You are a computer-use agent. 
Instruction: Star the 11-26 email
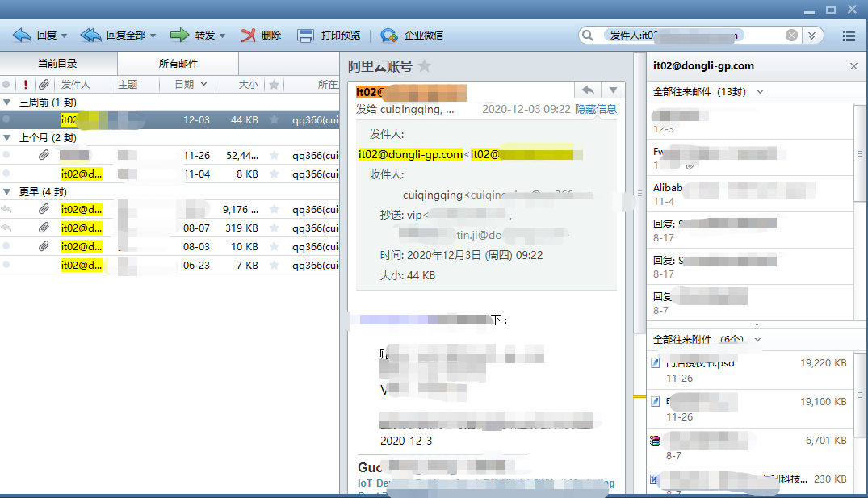click(274, 156)
